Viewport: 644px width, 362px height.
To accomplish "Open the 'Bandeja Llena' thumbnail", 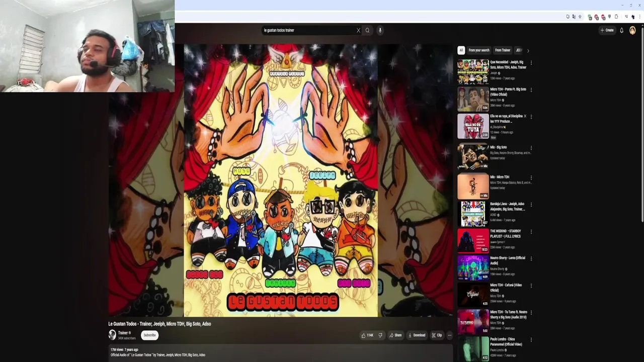I will pyautogui.click(x=473, y=214).
